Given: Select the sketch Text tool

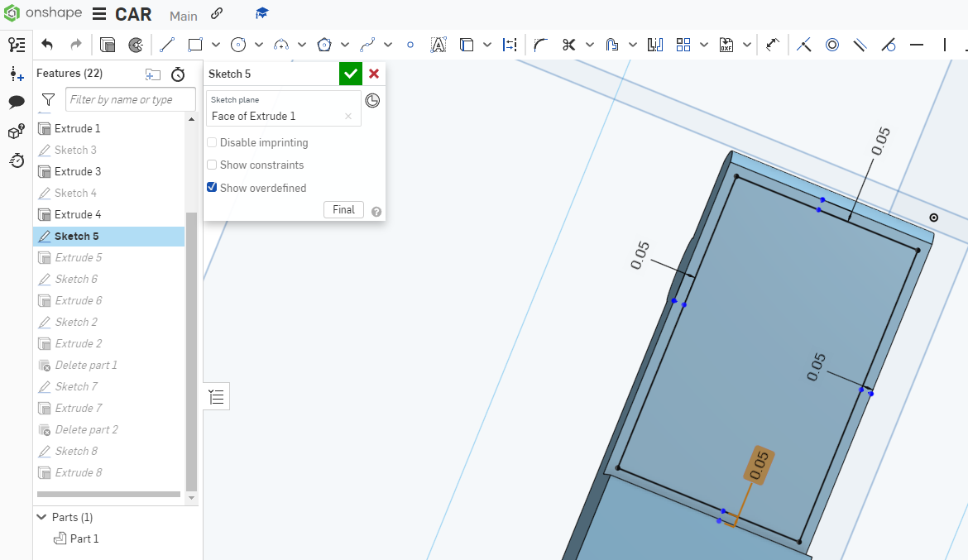Looking at the screenshot, I should pos(438,45).
